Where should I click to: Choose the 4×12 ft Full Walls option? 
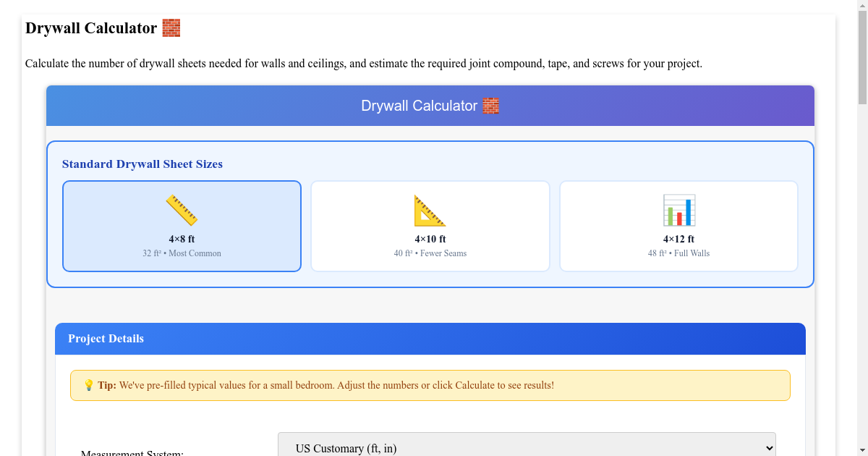pyautogui.click(x=678, y=226)
